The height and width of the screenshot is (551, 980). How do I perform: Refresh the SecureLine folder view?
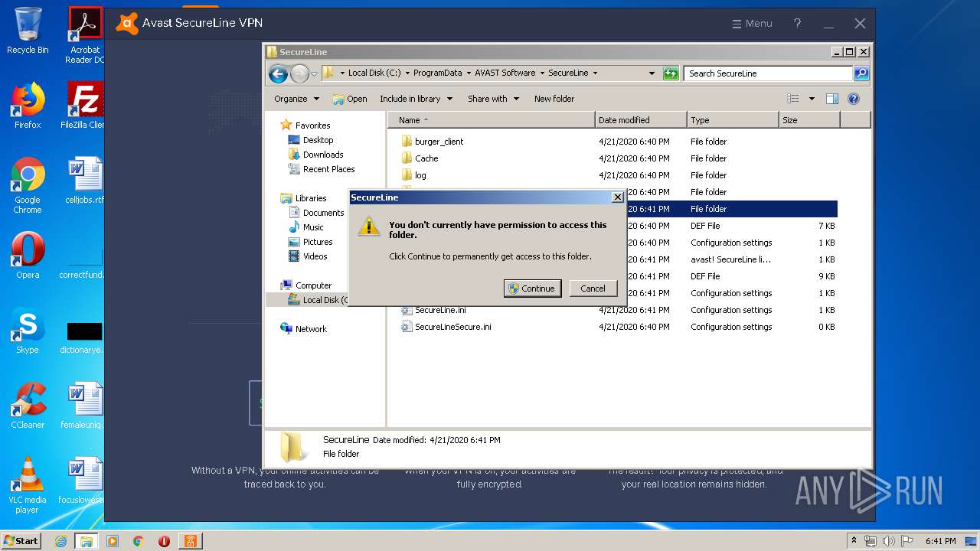671,73
